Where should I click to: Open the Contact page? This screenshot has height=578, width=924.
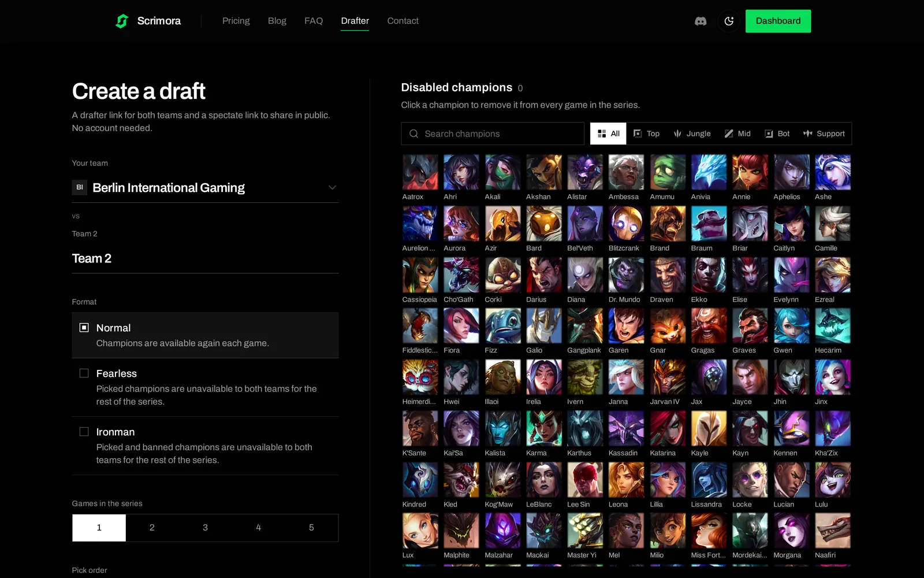[x=403, y=21]
